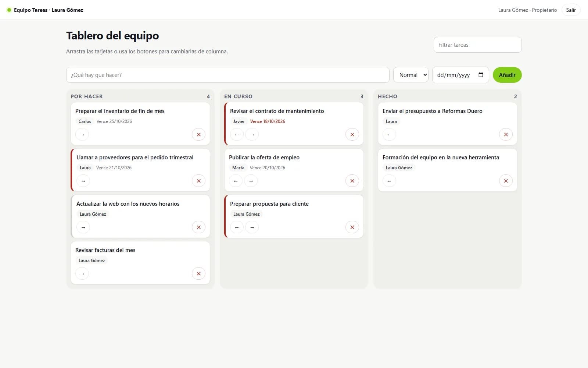Click the 'HECHO' column heading
The height and width of the screenshot is (368, 588).
pos(387,96)
